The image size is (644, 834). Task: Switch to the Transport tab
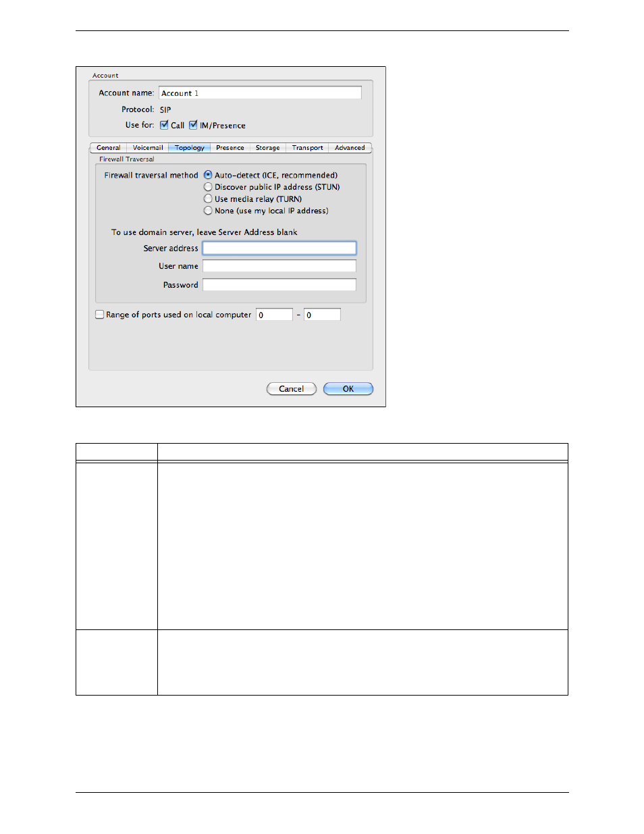[308, 148]
